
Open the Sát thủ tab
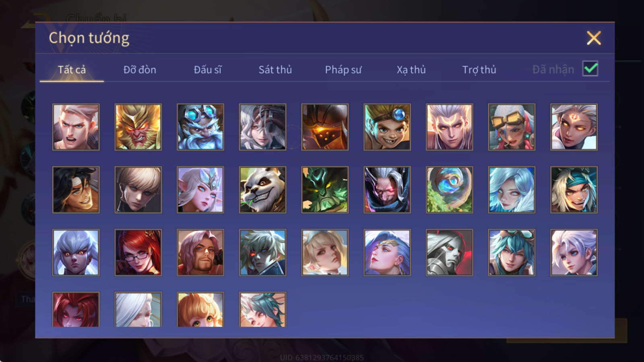[275, 70]
